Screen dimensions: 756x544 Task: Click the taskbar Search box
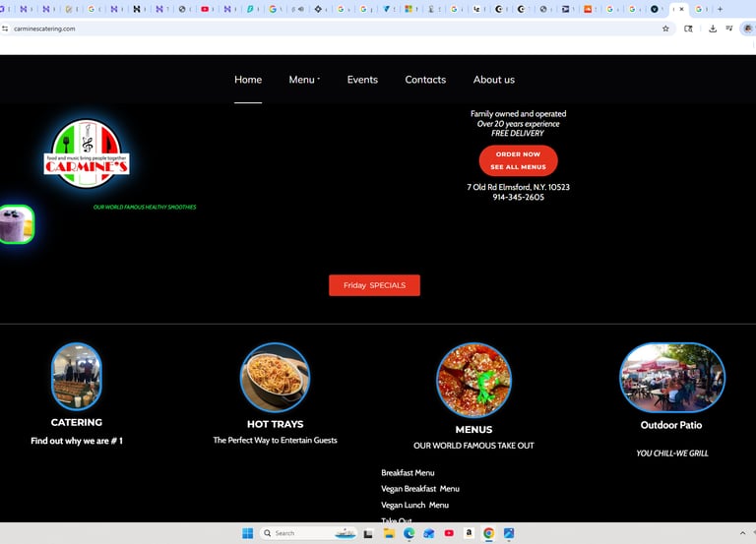(x=308, y=533)
